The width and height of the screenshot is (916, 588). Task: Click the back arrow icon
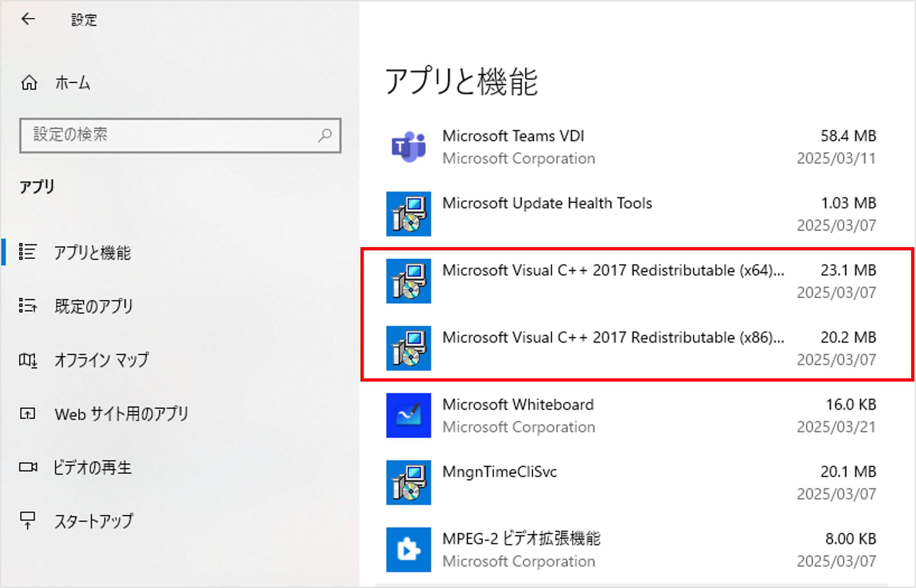[x=28, y=19]
